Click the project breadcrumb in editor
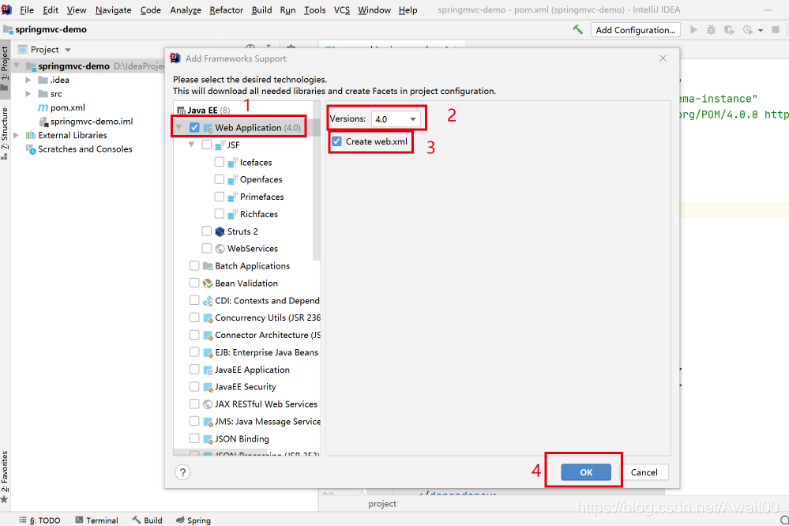This screenshot has width=789, height=526. (382, 503)
